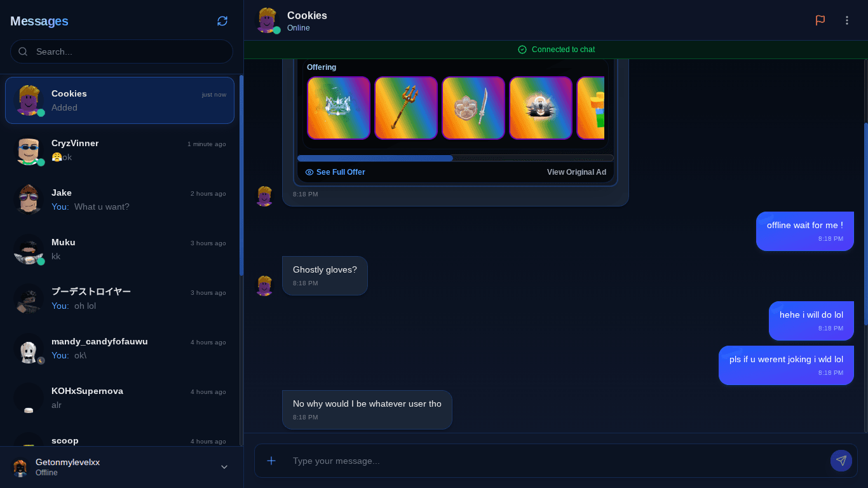Click the Offering label in offer card
The height and width of the screenshot is (488, 868).
point(322,67)
